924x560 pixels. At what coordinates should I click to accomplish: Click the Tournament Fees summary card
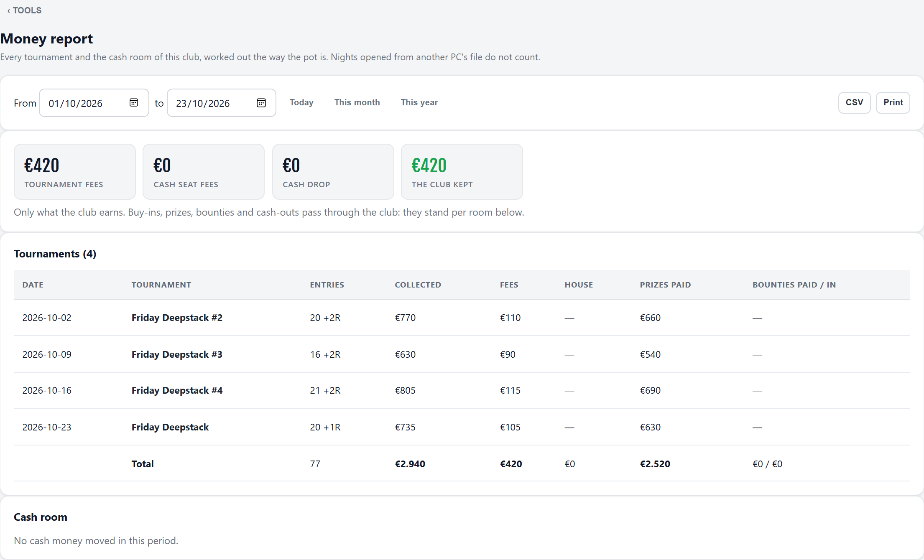75,172
